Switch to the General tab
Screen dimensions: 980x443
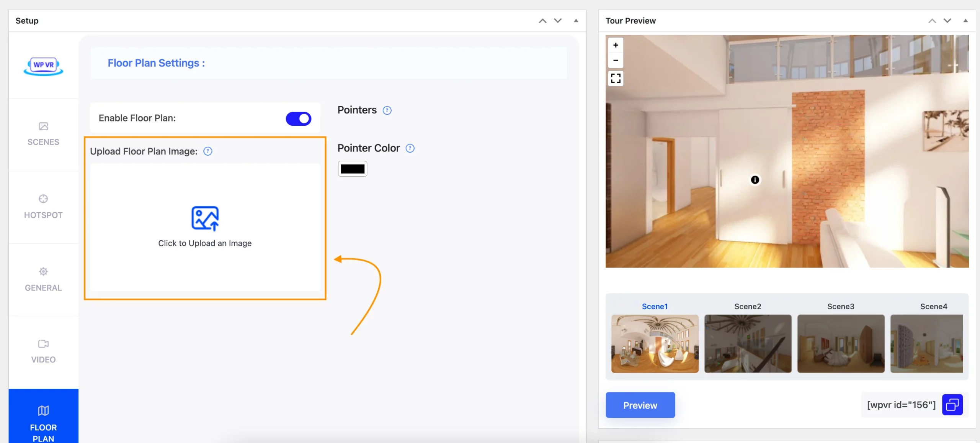[x=43, y=280]
